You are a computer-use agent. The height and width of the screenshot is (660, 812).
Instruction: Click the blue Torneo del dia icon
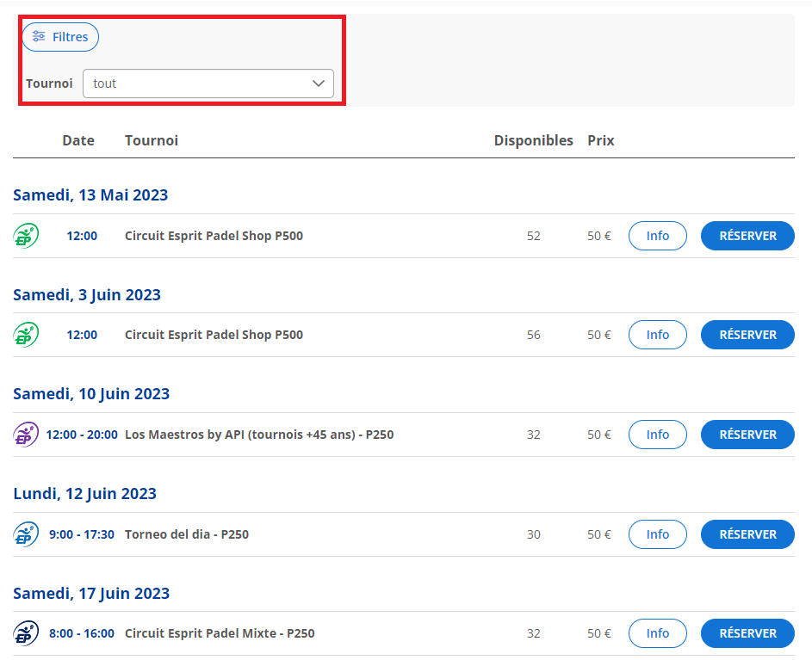26,534
